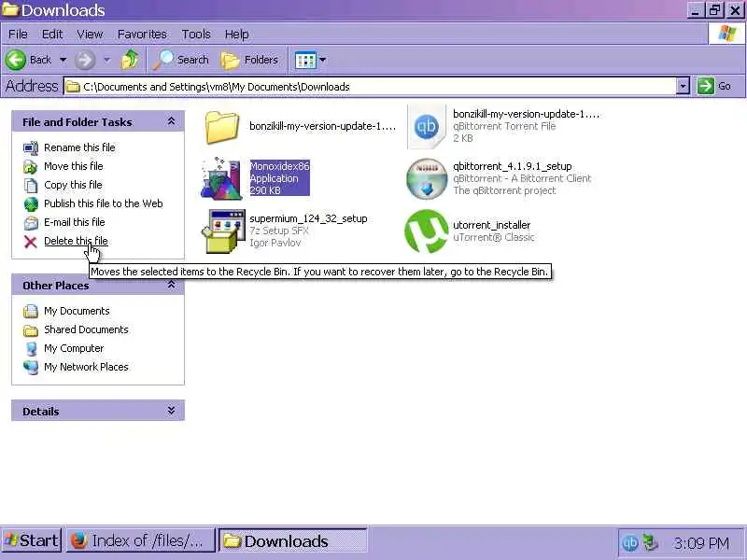Select the qbittorrent_4.1.9.1_setup icon
Screen dimensions: 747x560
tap(427, 178)
